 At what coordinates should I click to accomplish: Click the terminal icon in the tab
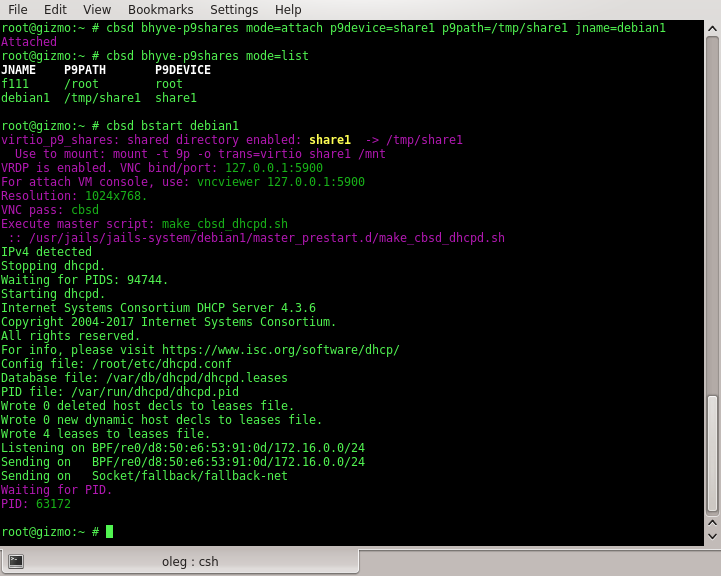point(16,561)
